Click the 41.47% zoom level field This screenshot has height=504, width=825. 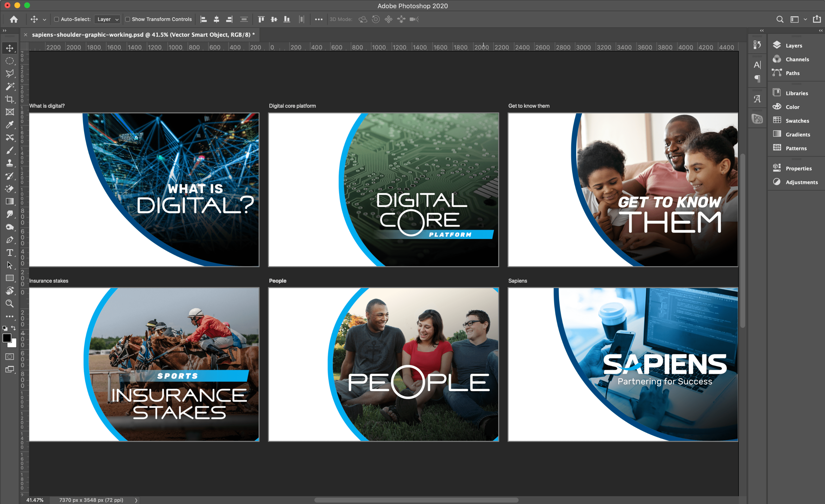[35, 500]
